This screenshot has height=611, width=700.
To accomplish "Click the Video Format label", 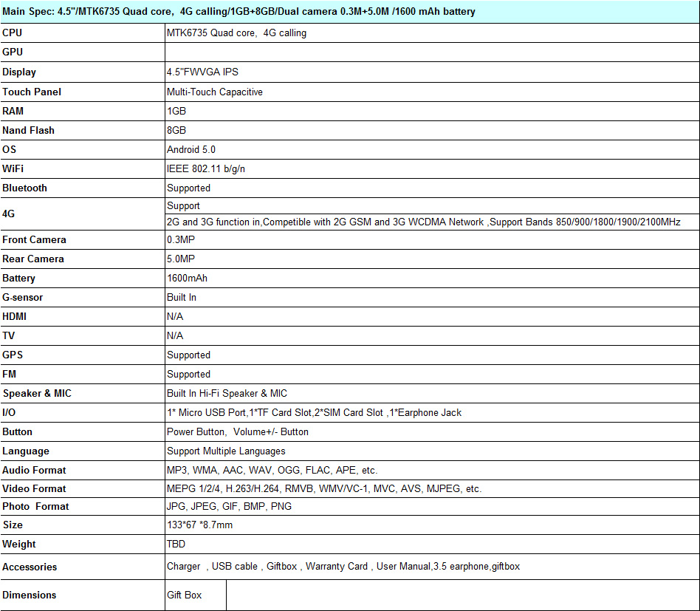I will coord(83,488).
